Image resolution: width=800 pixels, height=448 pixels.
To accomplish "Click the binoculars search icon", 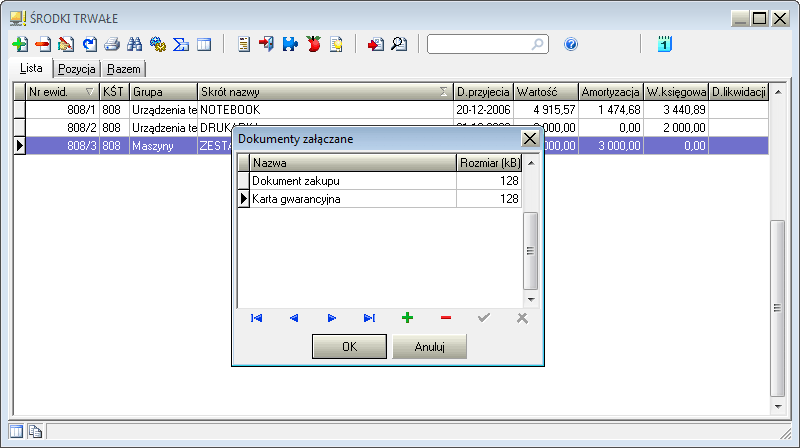I will (135, 44).
